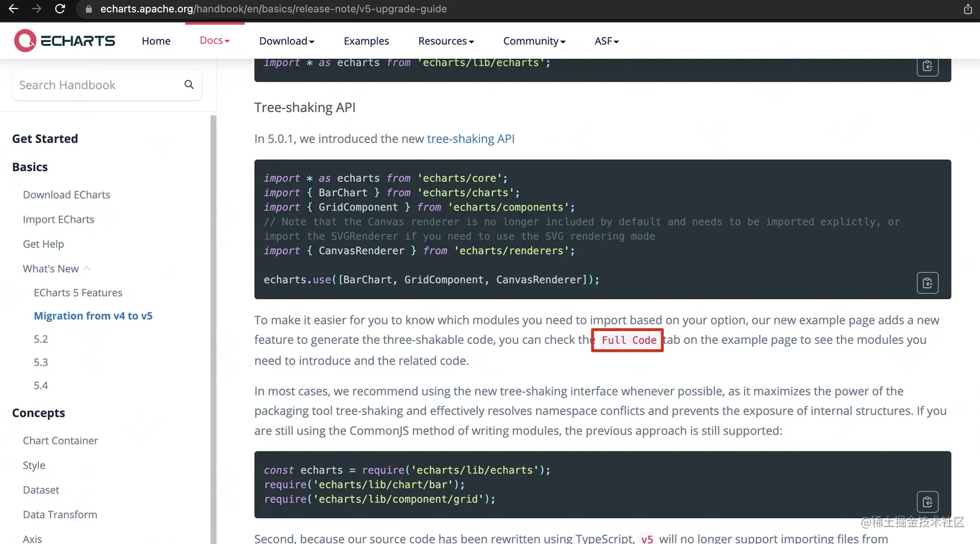Image resolution: width=980 pixels, height=544 pixels.
Task: Open Import ECharts in the sidebar
Action: (x=58, y=220)
